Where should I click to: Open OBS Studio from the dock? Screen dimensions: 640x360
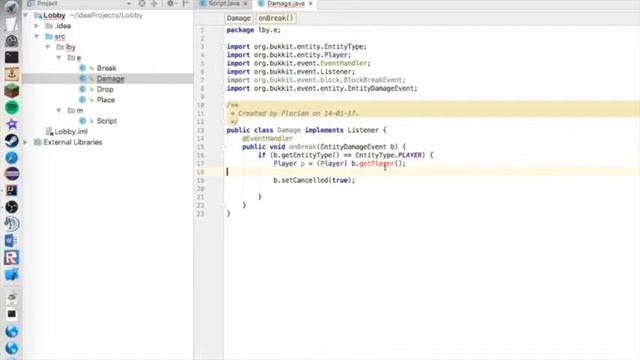[11, 207]
